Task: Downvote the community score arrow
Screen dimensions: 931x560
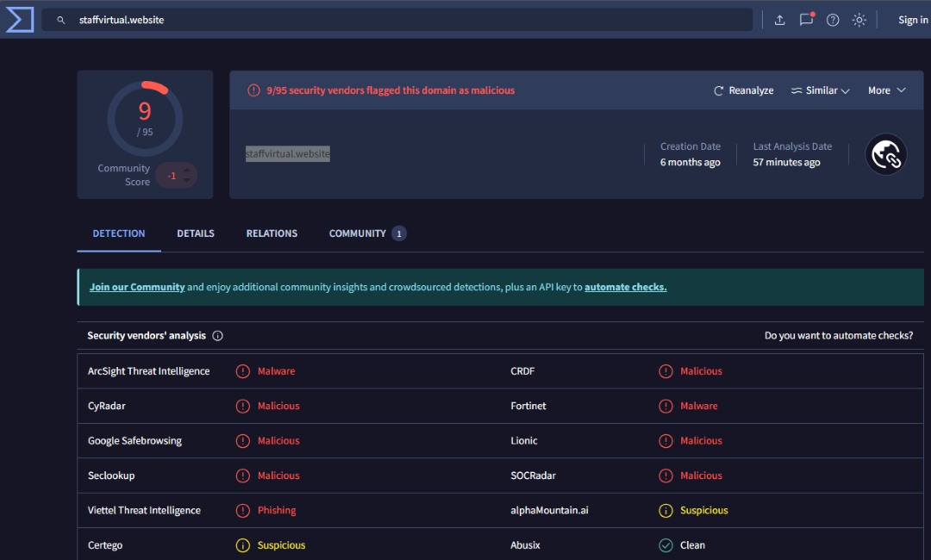Action: pyautogui.click(x=187, y=181)
